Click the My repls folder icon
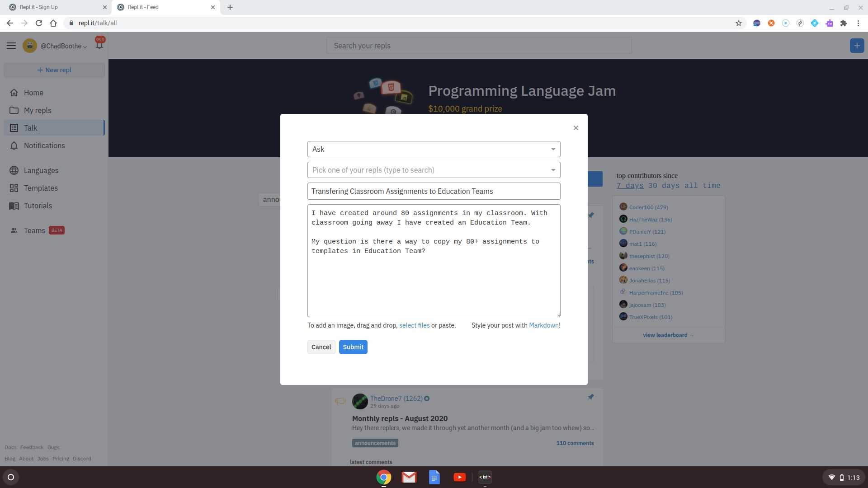Screen dimensions: 868x488 point(14,110)
